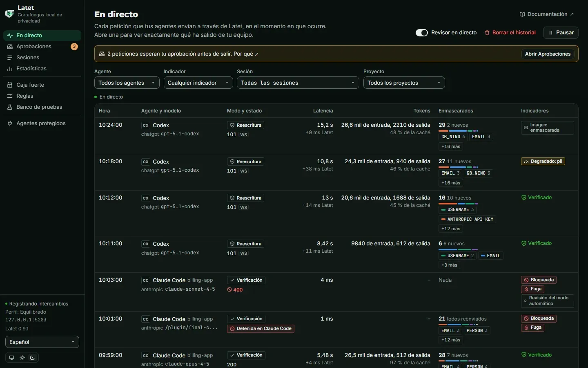Open the Agente dropdown Todos los agentes
Screen dimensions: 588x368
click(127, 83)
